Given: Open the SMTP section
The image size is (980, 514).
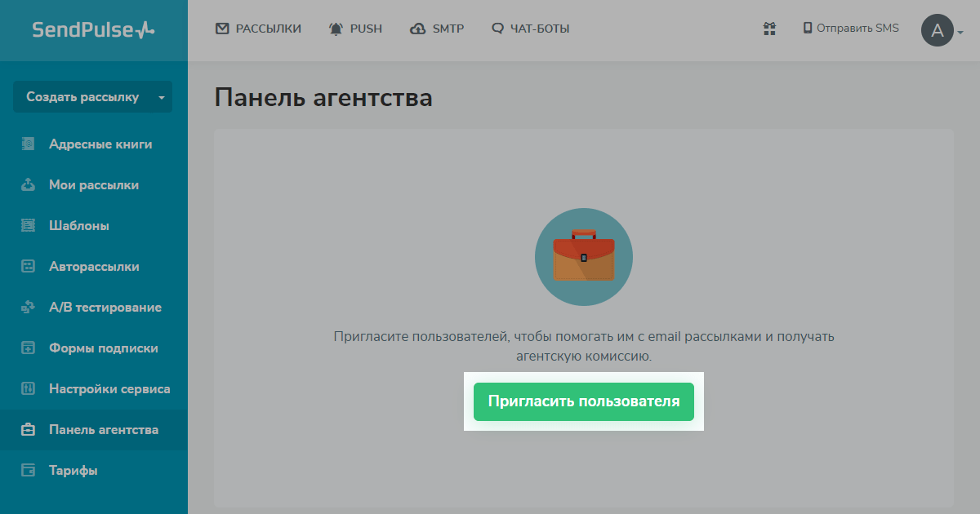Looking at the screenshot, I should 437,29.
